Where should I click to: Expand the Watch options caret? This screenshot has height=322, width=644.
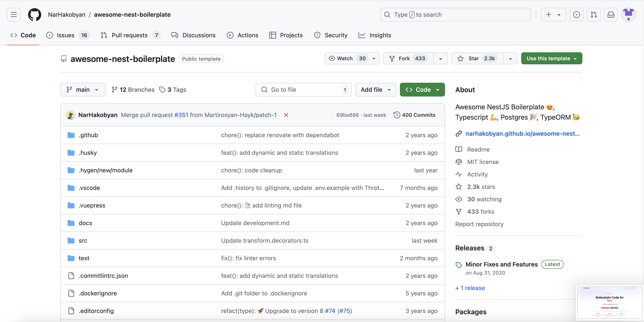(x=374, y=59)
